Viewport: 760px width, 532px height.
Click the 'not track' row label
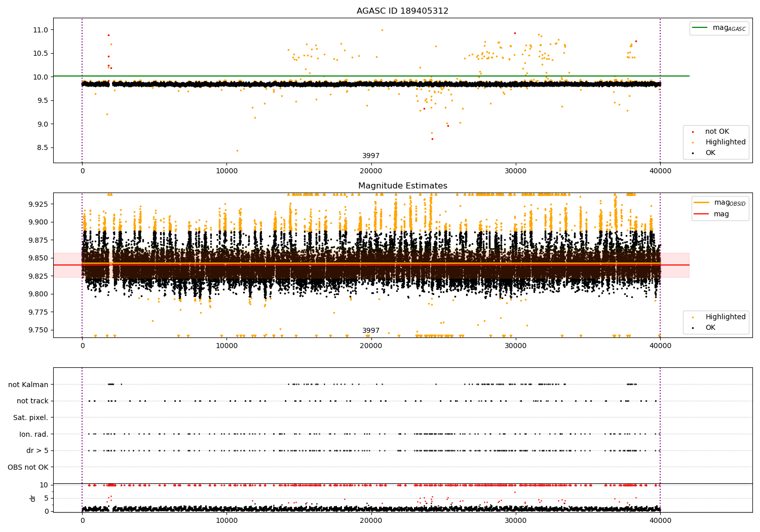32,401
